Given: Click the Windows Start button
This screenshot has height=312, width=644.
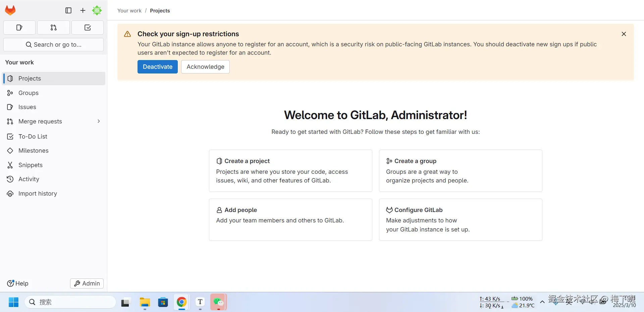Looking at the screenshot, I should point(14,302).
